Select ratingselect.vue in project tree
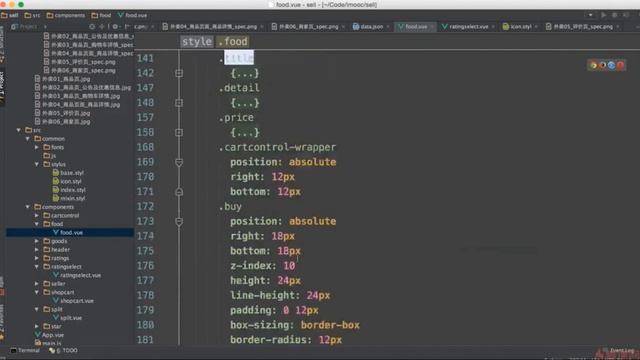Screen dimensions: 640x360 coord(77,276)
